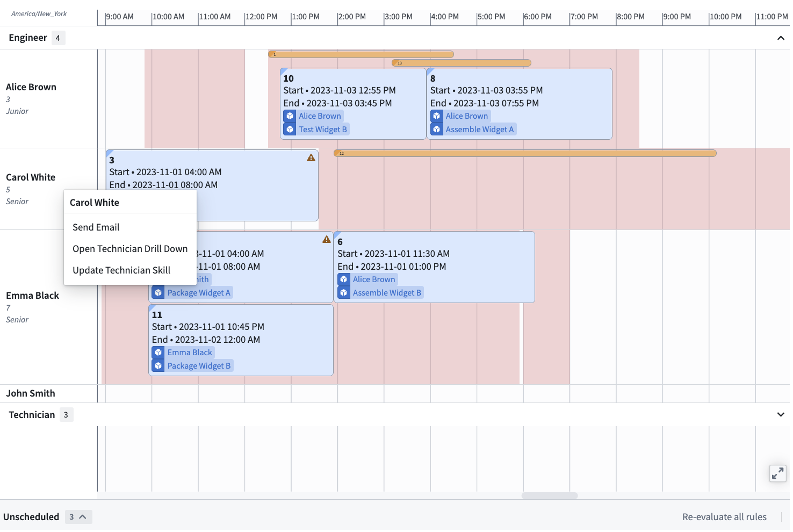The image size is (793, 532).
Task: Click the Alice Brown row label
Action: click(x=31, y=87)
